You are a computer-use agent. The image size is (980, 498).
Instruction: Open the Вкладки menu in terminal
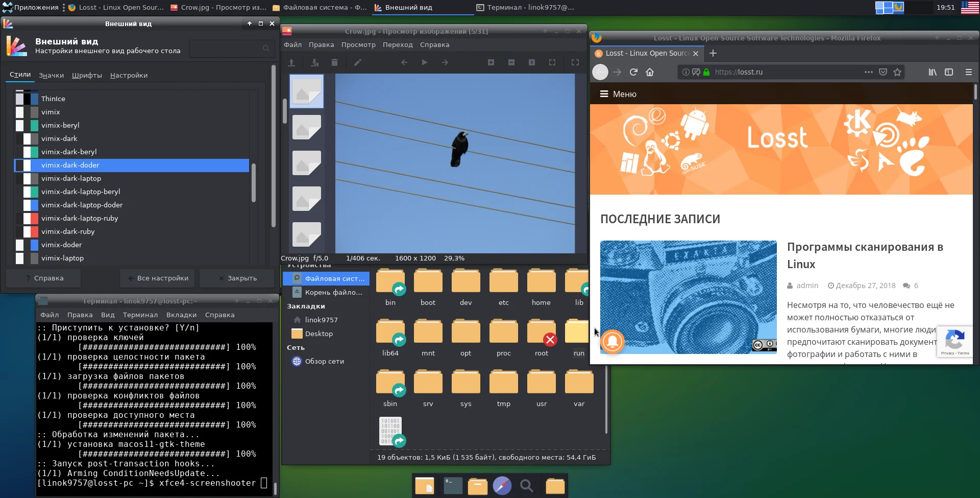[181, 315]
